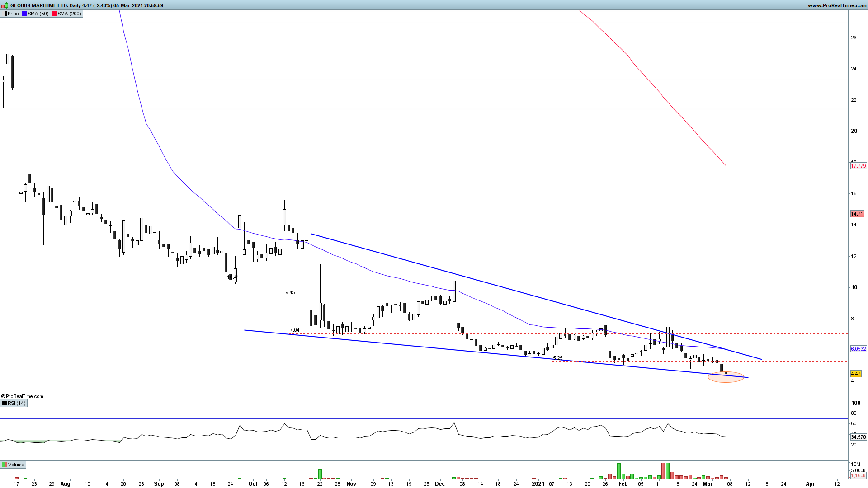868x488 pixels.
Task: Open the SMA (50) indicator label
Action: tap(38, 14)
